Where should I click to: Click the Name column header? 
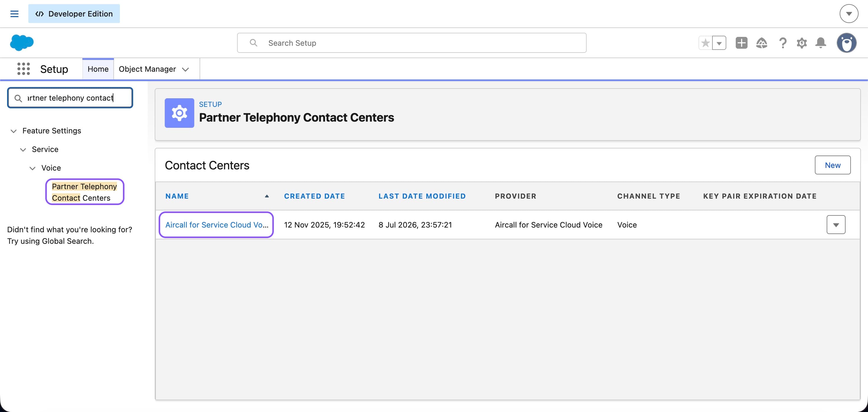(x=177, y=196)
